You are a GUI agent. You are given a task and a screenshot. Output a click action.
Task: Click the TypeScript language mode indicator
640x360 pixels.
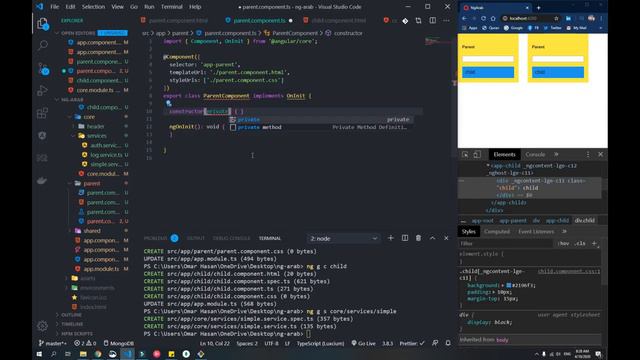point(320,343)
